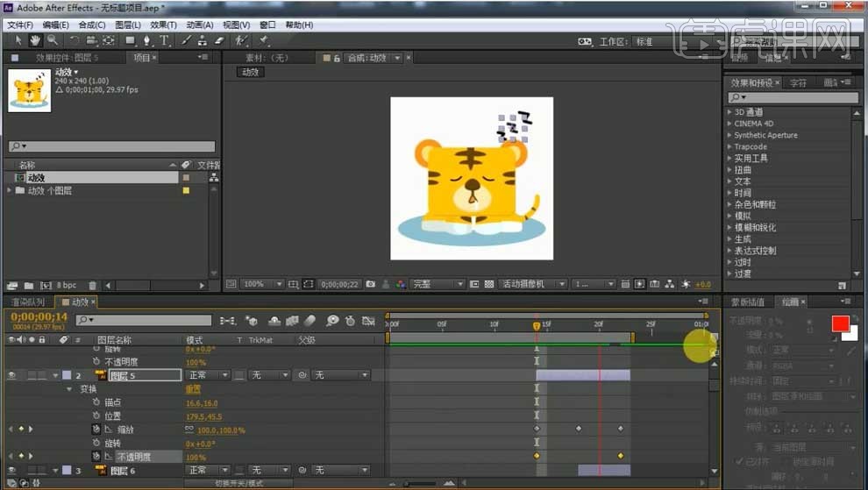The height and width of the screenshot is (490, 868).
Task: Click the opacity keyframe at end of 图层 5
Action: [x=620, y=457]
